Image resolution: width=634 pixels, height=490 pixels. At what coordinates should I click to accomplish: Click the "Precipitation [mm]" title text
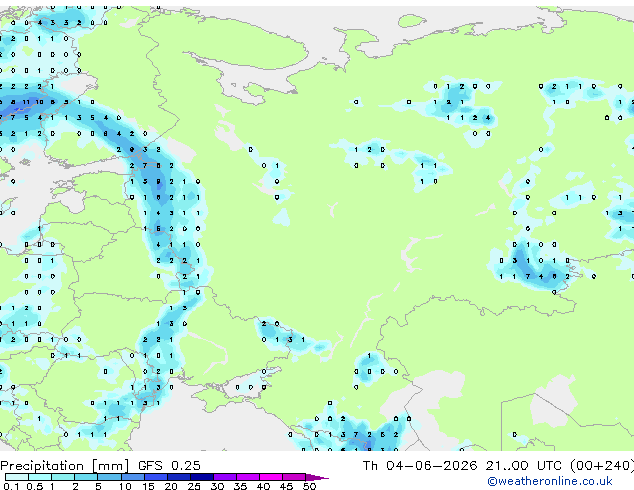click(x=65, y=466)
